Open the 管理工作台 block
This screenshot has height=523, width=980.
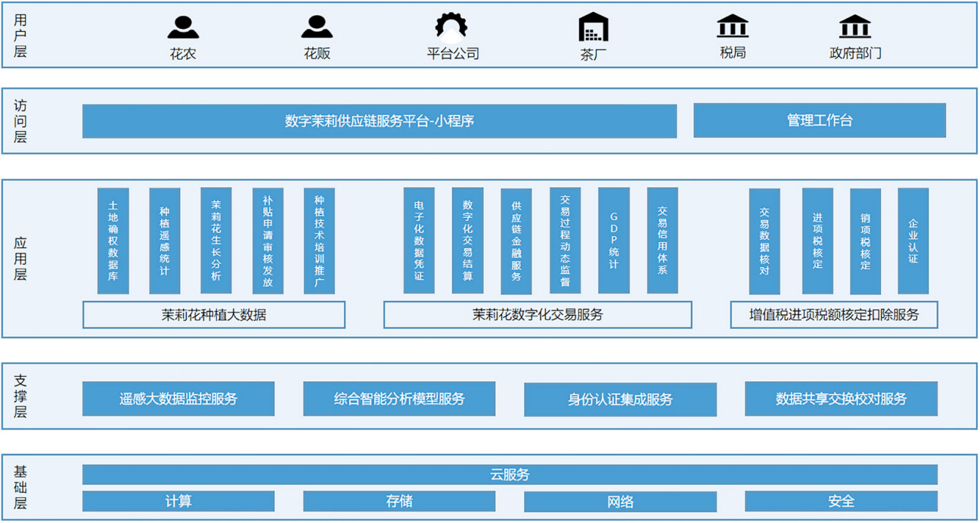(819, 120)
